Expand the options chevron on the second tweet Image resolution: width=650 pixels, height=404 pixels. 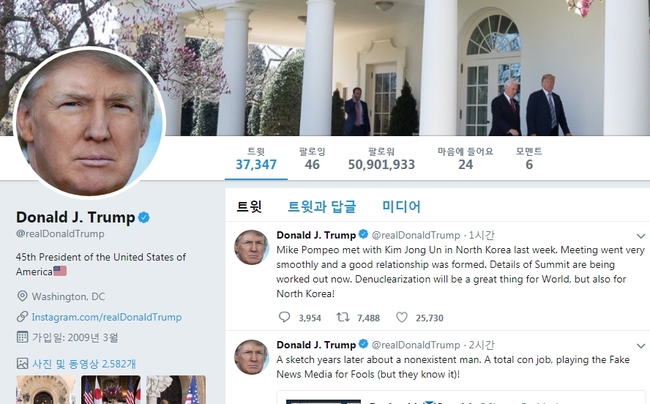[x=640, y=346]
